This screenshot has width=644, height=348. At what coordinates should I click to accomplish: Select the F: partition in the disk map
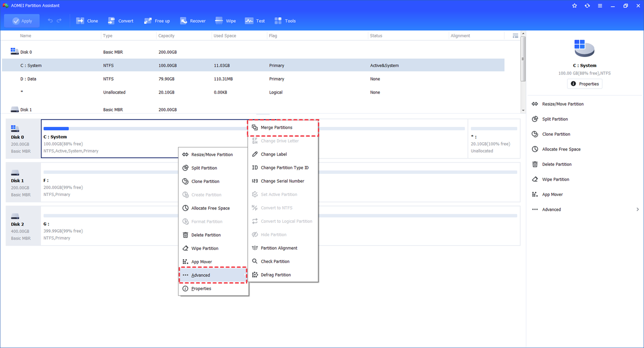pyautogui.click(x=280, y=182)
